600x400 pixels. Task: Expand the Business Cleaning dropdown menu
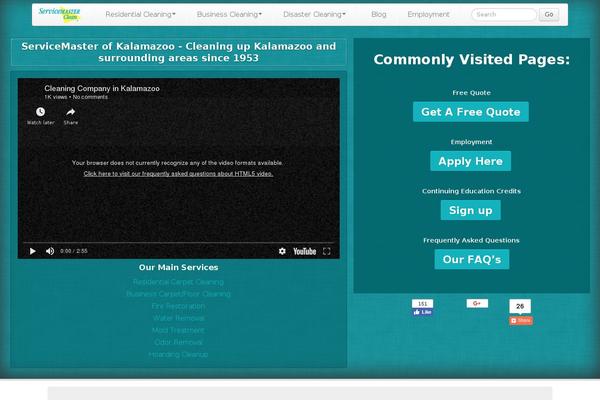[x=229, y=15]
